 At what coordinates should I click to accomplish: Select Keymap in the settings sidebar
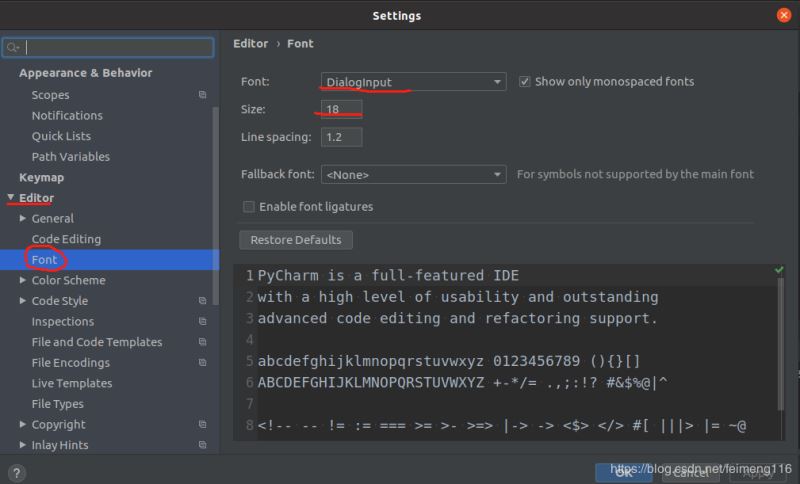tap(41, 177)
